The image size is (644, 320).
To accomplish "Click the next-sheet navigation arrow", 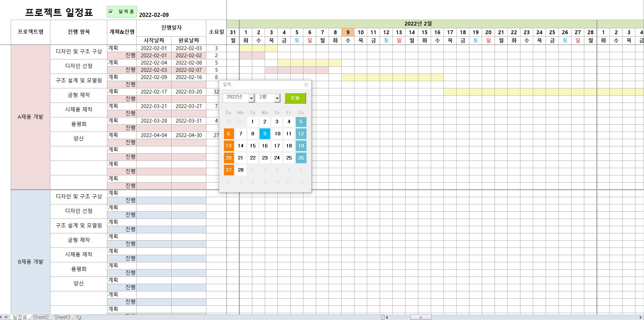I will (1, 317).
